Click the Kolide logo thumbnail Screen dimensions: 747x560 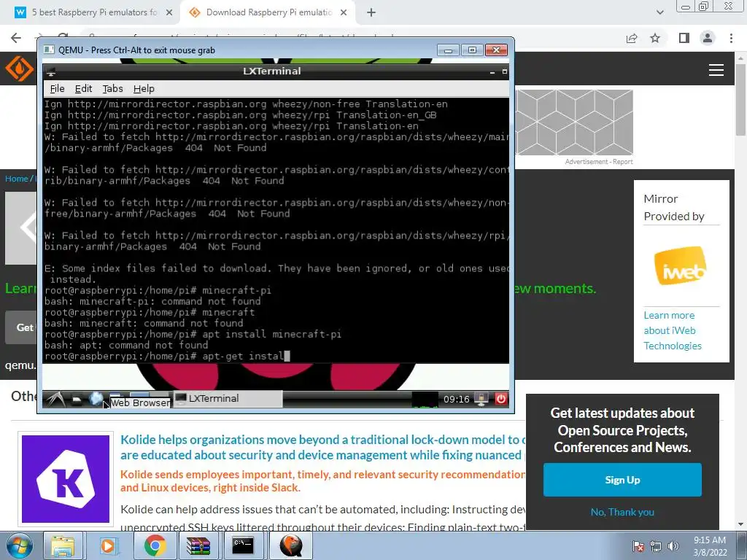click(x=66, y=479)
